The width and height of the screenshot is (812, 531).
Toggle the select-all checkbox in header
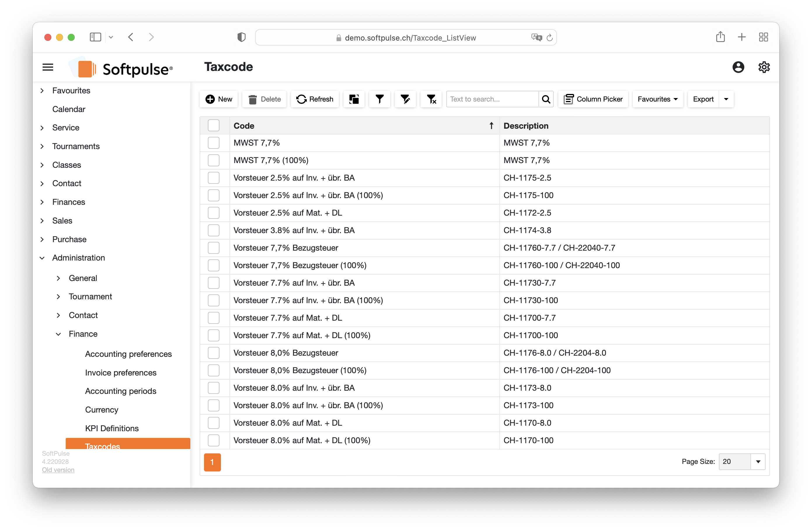click(x=214, y=125)
